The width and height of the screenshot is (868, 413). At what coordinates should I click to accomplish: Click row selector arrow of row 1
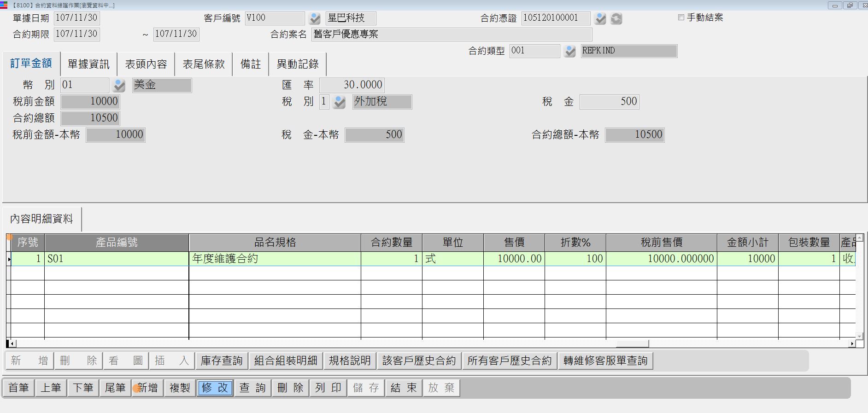(9, 259)
